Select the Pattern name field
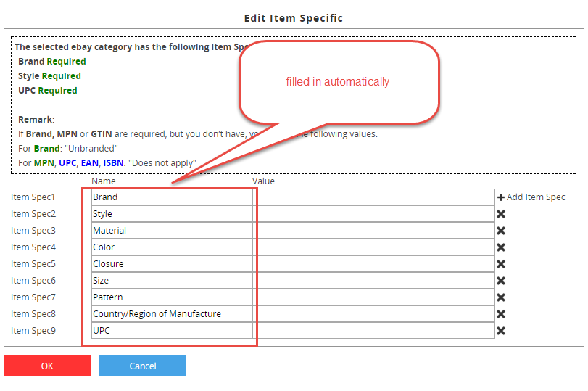Image resolution: width=588 pixels, height=391 pixels. [x=172, y=297]
